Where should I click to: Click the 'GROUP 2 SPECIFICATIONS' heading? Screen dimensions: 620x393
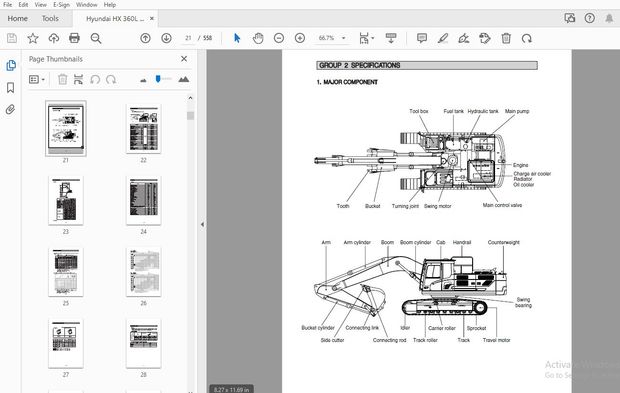359,65
